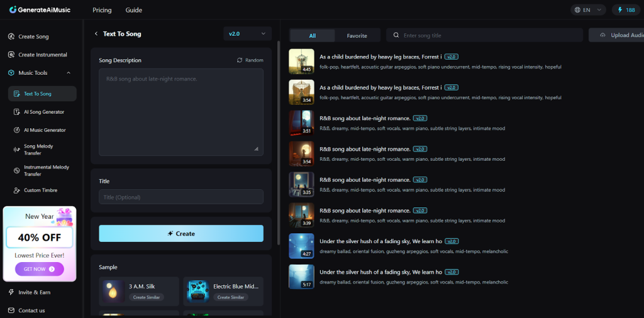This screenshot has height=318, width=644.
Task: Click the GenerateAiMusic logo icon
Action: coord(13,10)
